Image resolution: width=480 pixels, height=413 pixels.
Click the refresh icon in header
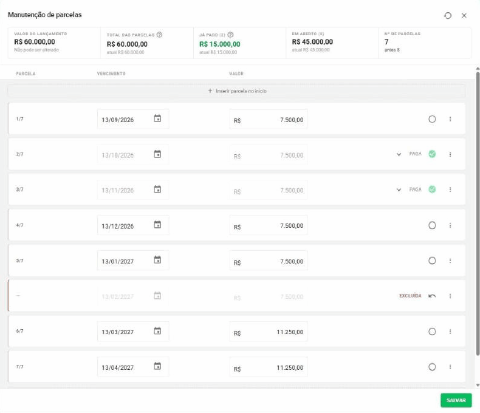[448, 16]
